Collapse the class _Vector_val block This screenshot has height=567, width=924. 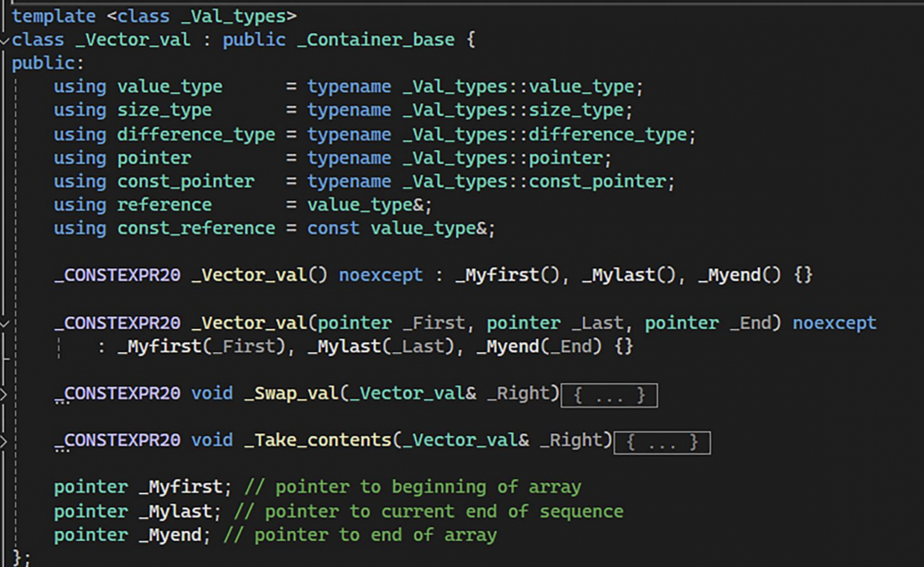[x=4, y=41]
